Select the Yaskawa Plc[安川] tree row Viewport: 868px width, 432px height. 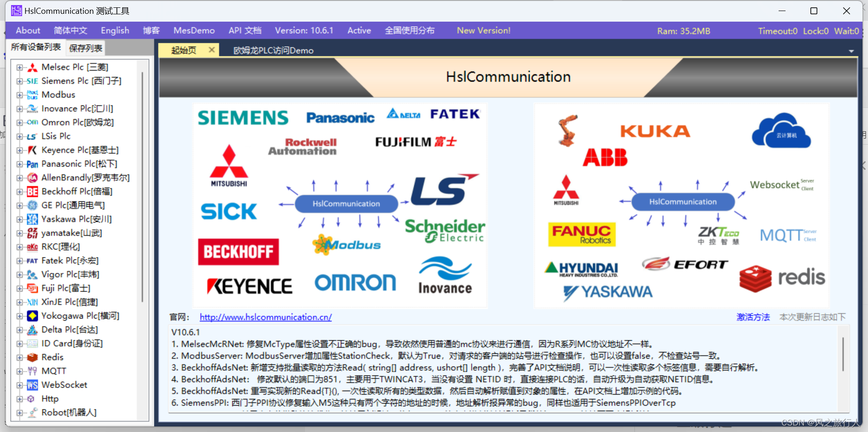[x=76, y=219]
